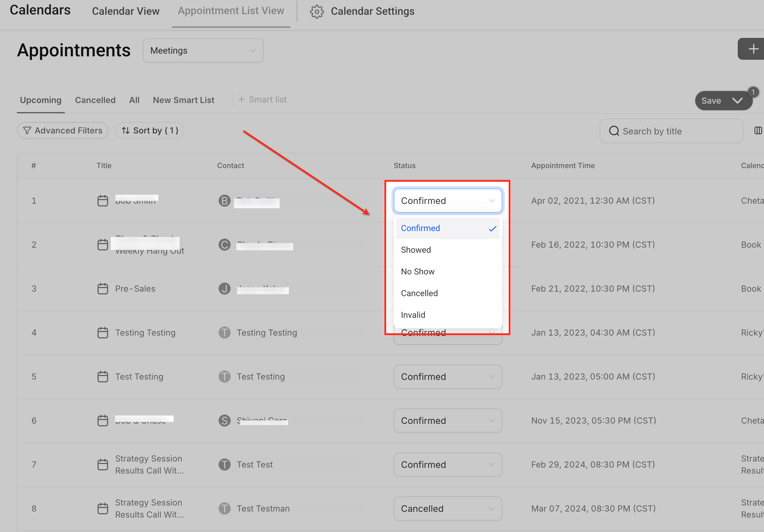764x532 pixels.
Task: Choose Showed from the status list
Action: 415,250
